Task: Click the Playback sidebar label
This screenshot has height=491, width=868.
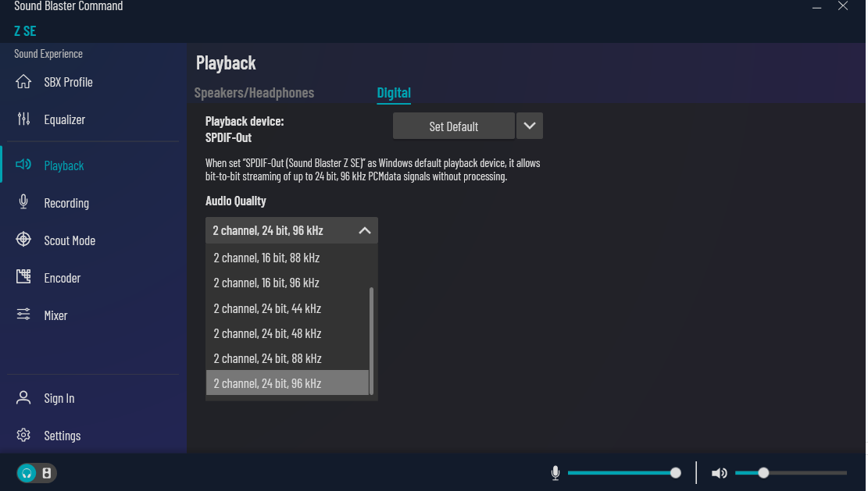Action: 63,165
